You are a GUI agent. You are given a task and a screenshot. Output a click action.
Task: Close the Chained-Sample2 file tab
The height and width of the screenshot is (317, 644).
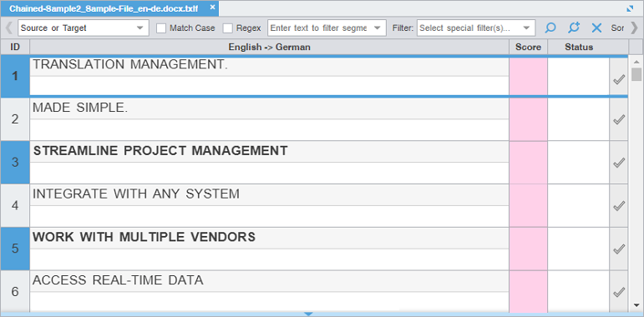tap(212, 8)
